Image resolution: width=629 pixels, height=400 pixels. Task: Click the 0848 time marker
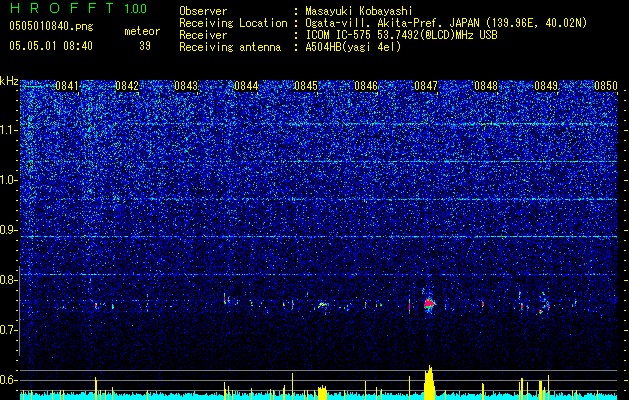pyautogui.click(x=486, y=86)
